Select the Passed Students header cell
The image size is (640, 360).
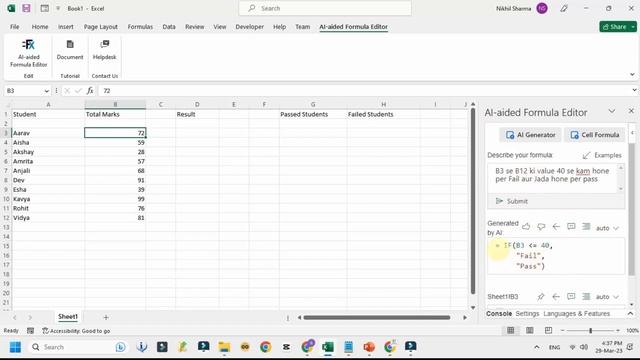[313, 114]
